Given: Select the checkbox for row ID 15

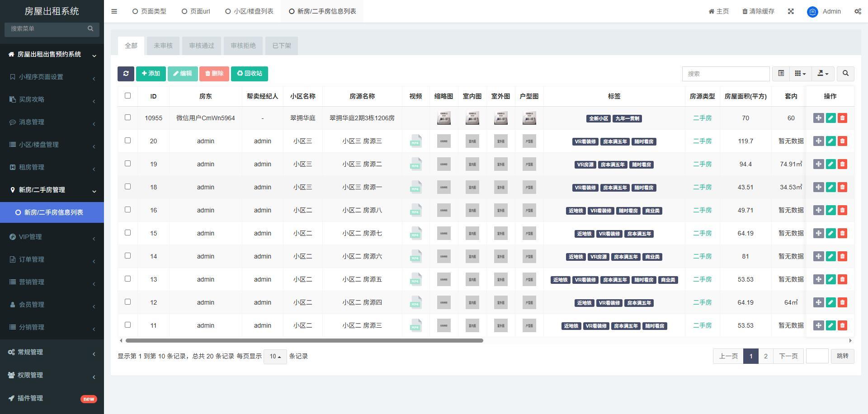Looking at the screenshot, I should pos(127,233).
